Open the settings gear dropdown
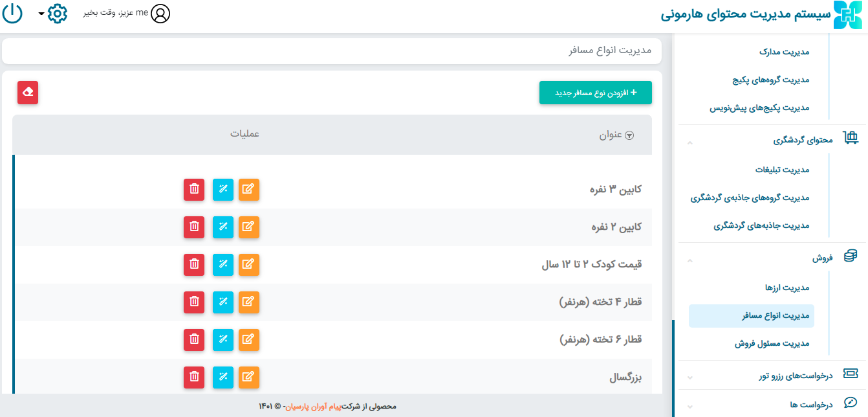The image size is (868, 417). click(56, 14)
